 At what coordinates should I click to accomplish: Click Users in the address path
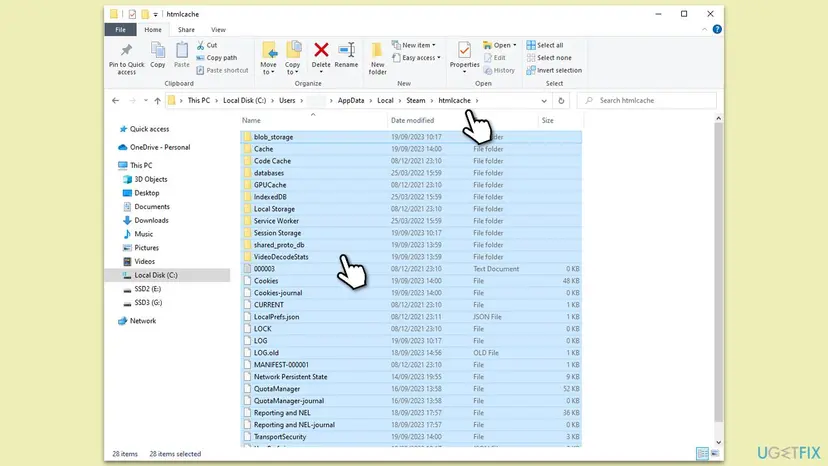click(287, 100)
